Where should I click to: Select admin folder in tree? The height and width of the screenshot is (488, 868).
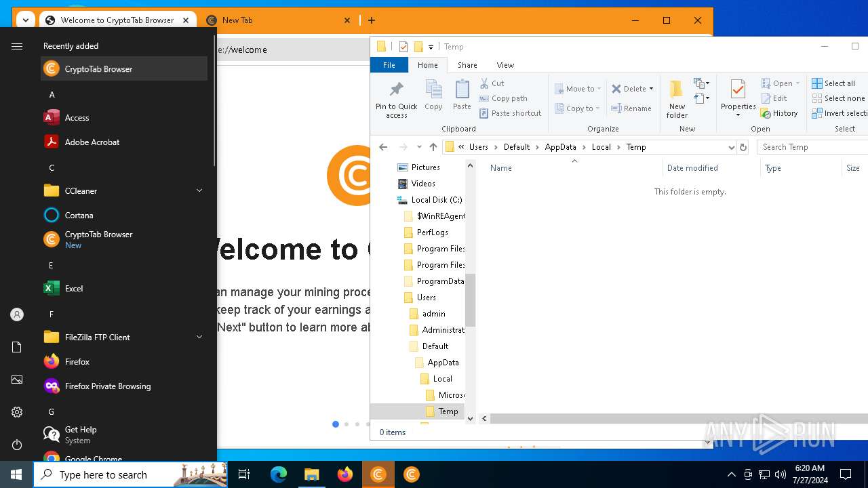pyautogui.click(x=433, y=314)
